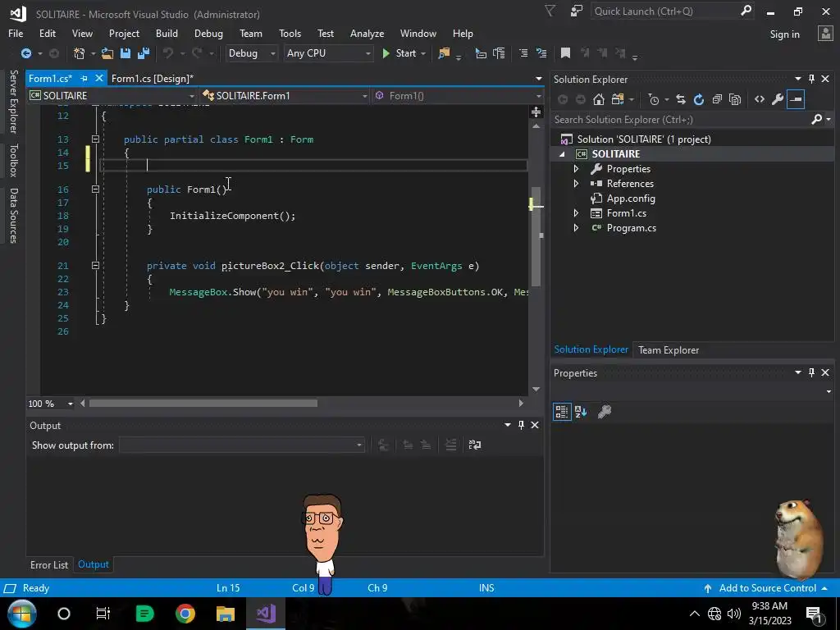Viewport: 840px width, 630px height.
Task: Click the Search Solution Explorer input field
Action: pos(680,120)
